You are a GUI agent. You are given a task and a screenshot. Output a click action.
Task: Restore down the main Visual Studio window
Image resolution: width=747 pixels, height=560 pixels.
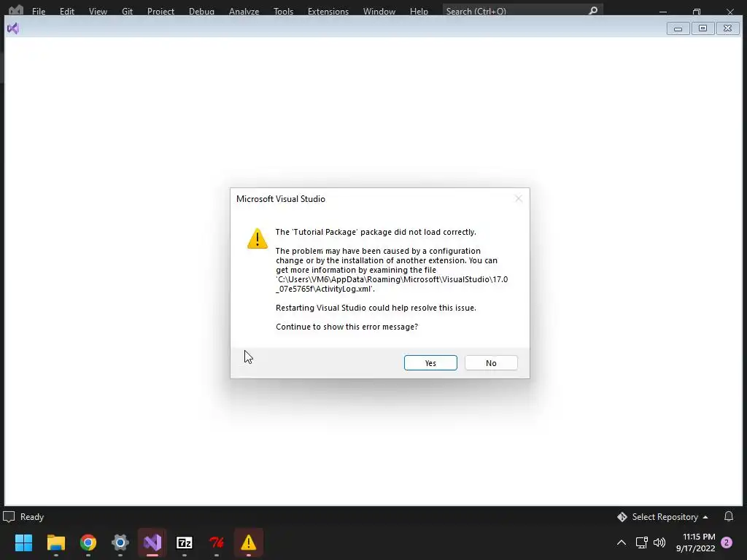[697, 10]
